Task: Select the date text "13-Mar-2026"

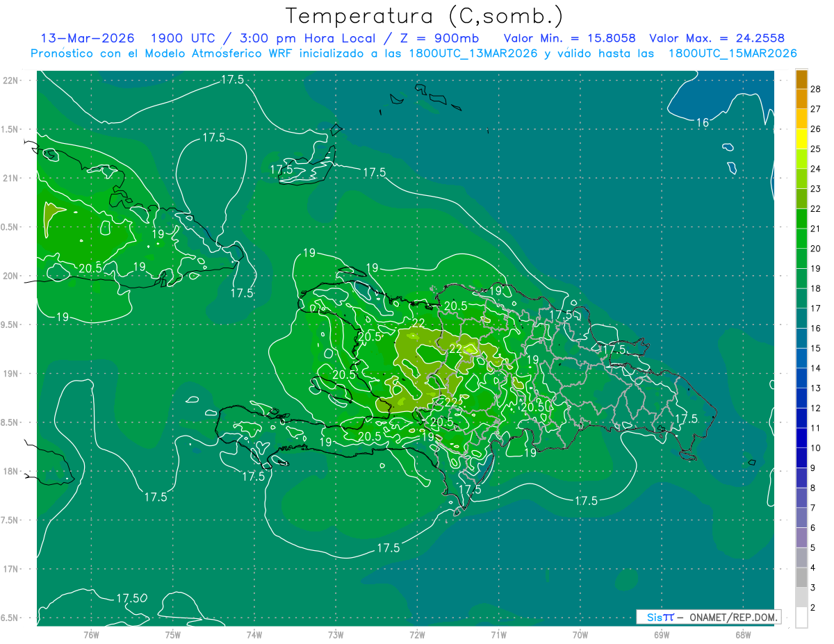Action: (87, 38)
